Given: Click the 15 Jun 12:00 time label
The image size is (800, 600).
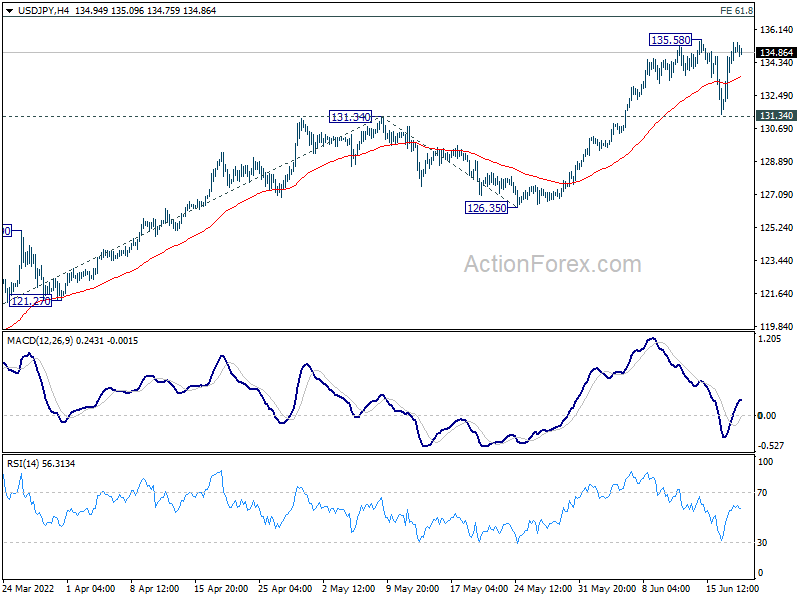Looking at the screenshot, I should pos(731,588).
